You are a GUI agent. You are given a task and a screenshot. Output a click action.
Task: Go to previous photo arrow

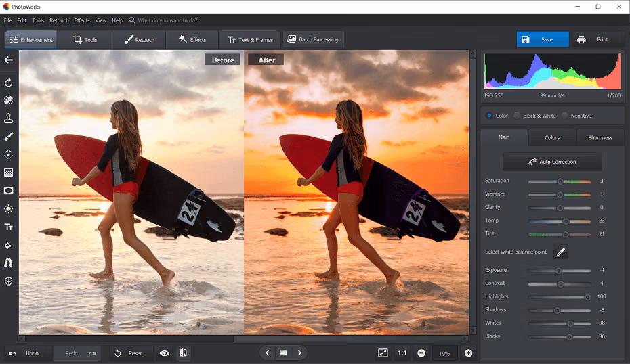click(x=268, y=353)
